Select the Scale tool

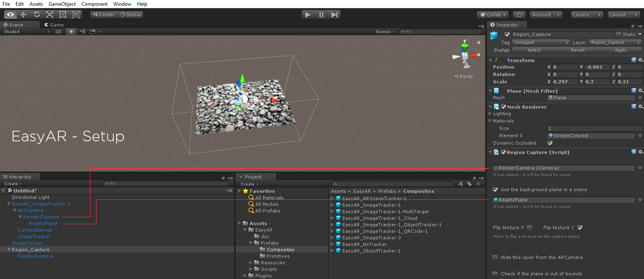pos(50,15)
